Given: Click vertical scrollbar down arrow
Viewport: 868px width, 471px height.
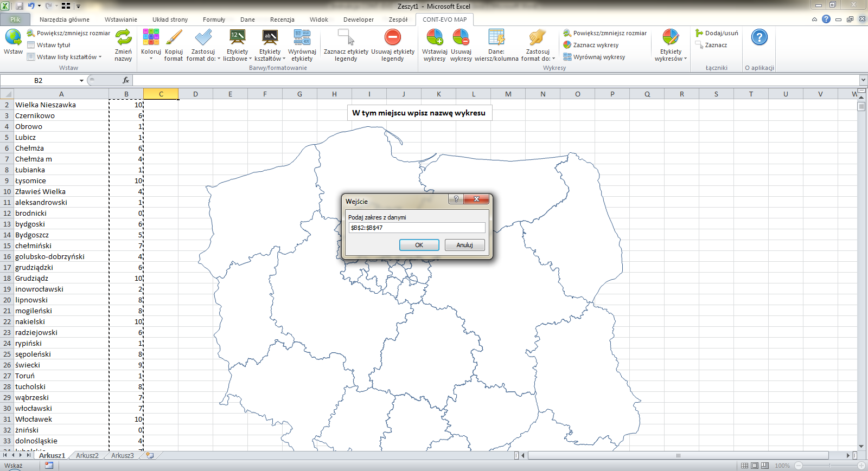Looking at the screenshot, I should tap(861, 447).
